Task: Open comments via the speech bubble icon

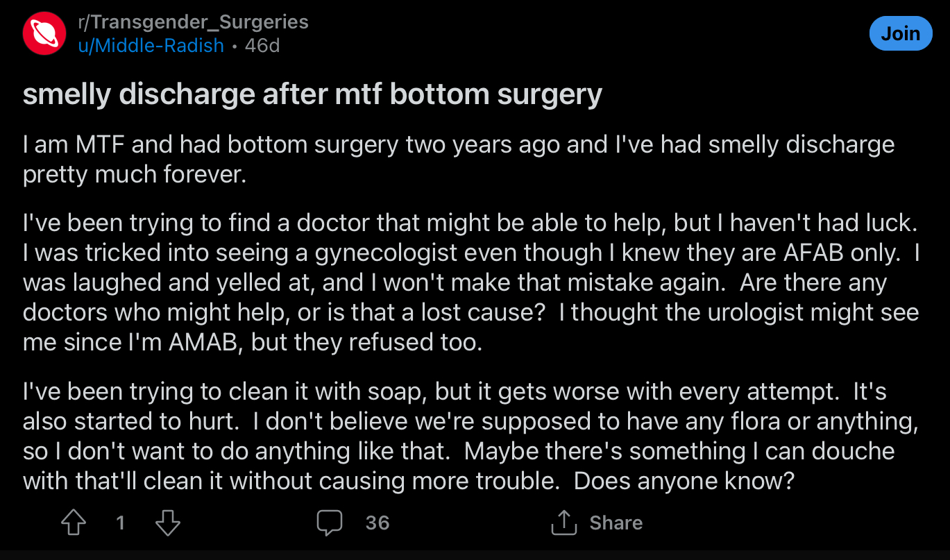Action: tap(330, 523)
